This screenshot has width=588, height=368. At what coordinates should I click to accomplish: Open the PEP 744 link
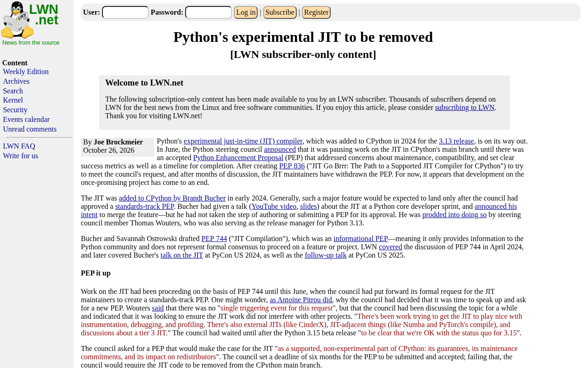(x=214, y=239)
